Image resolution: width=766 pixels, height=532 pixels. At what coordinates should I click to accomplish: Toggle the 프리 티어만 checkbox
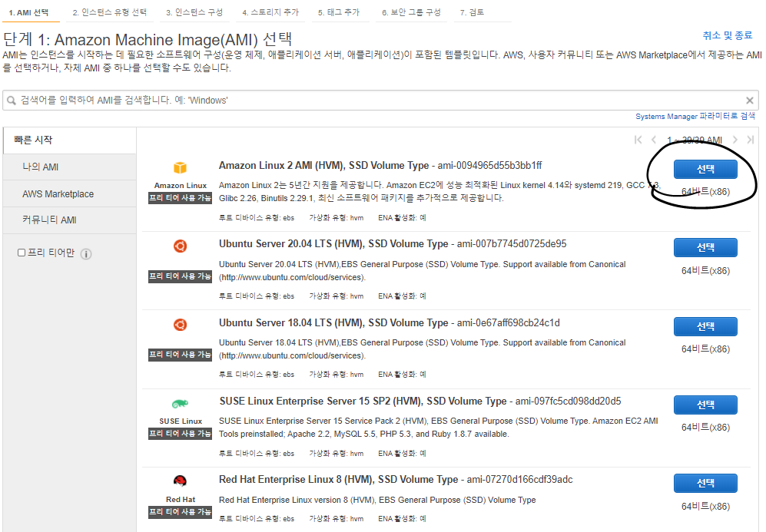(x=22, y=253)
